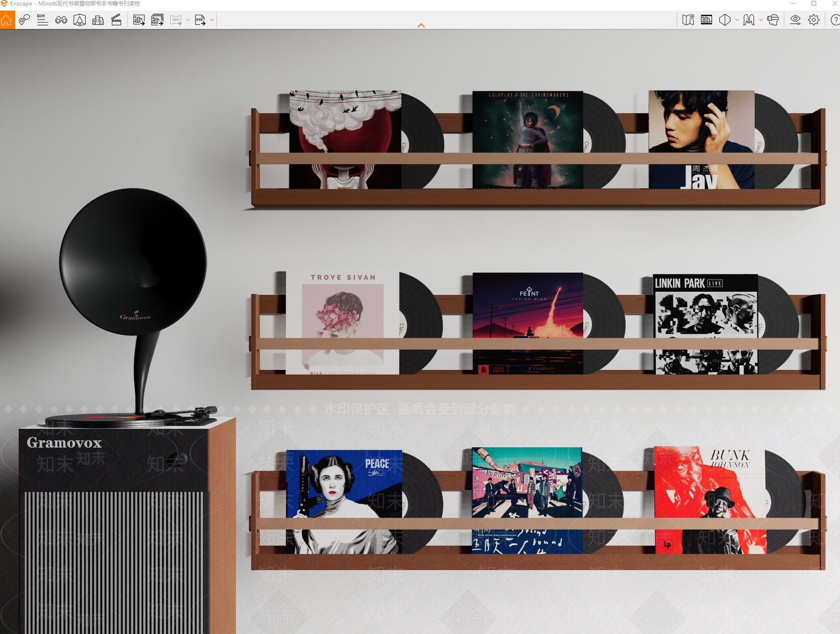The image size is (840, 634).
Task: Open the Video Editor clapperboard icon
Action: (116, 20)
